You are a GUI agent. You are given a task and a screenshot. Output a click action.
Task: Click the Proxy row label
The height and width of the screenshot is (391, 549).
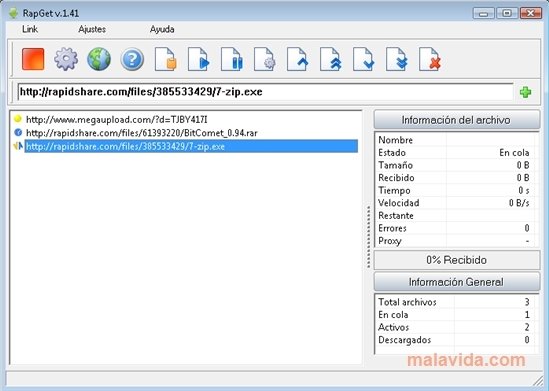pyautogui.click(x=390, y=241)
